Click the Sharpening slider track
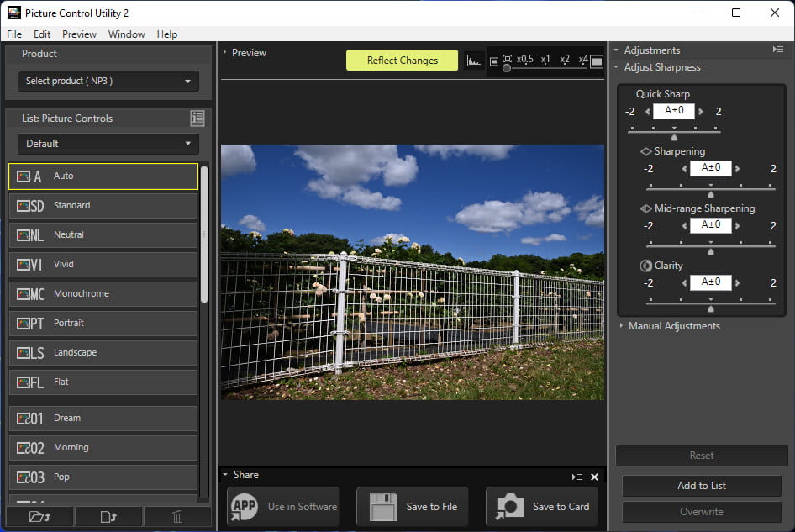The height and width of the screenshot is (532, 795). [x=711, y=188]
